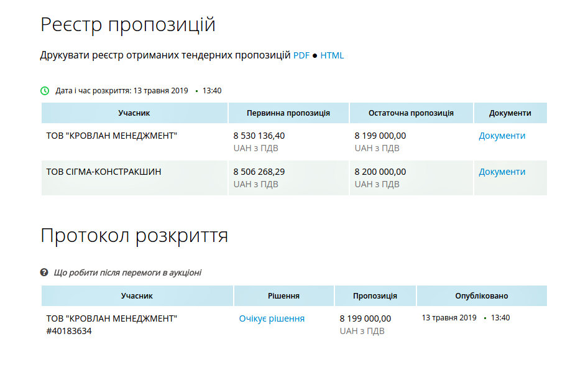Click the "Первинна пропозиція" column header
588x367 pixels.
[288, 113]
